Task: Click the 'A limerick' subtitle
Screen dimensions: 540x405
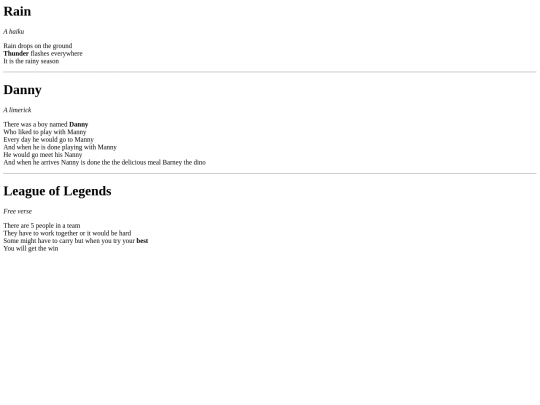Action: (x=17, y=110)
